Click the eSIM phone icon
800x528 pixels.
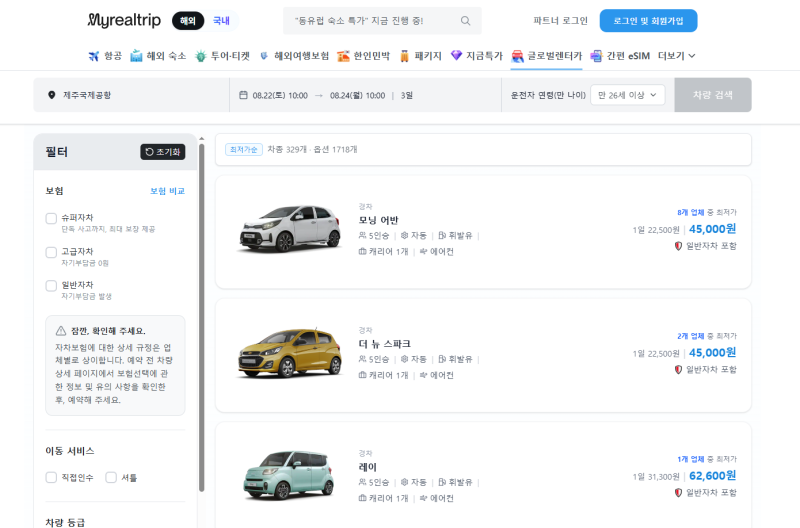tap(596, 56)
